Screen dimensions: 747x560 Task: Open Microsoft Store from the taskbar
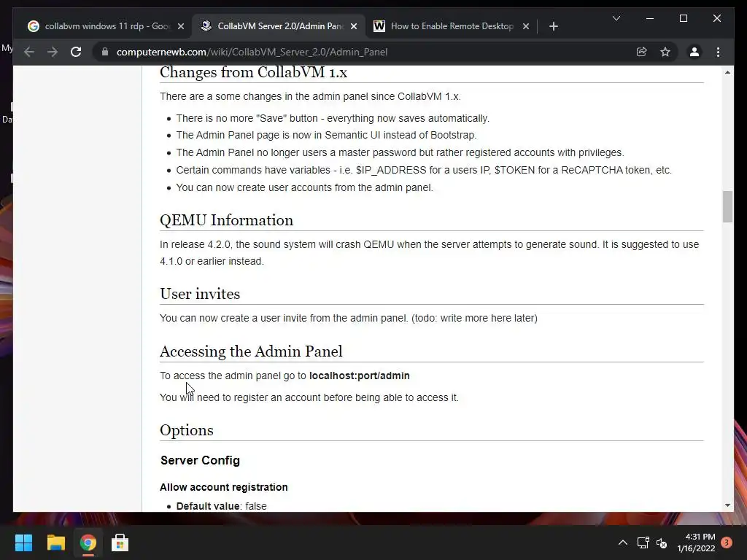click(x=120, y=542)
